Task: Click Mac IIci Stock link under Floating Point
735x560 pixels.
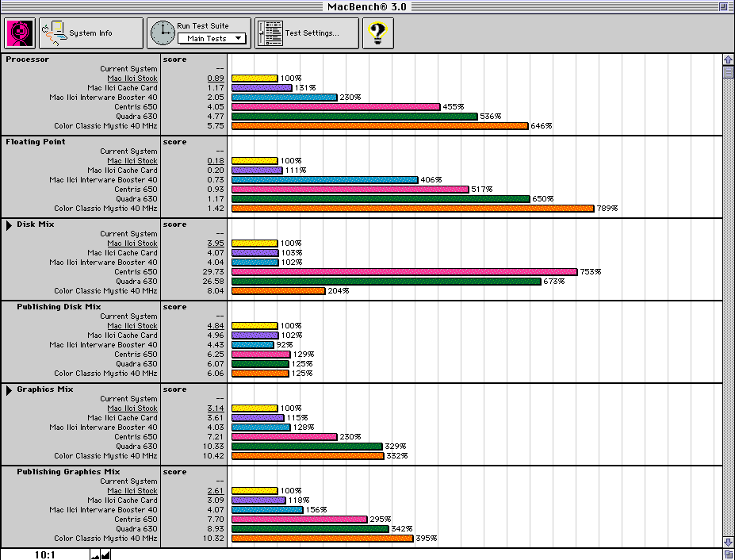Action: 132,161
